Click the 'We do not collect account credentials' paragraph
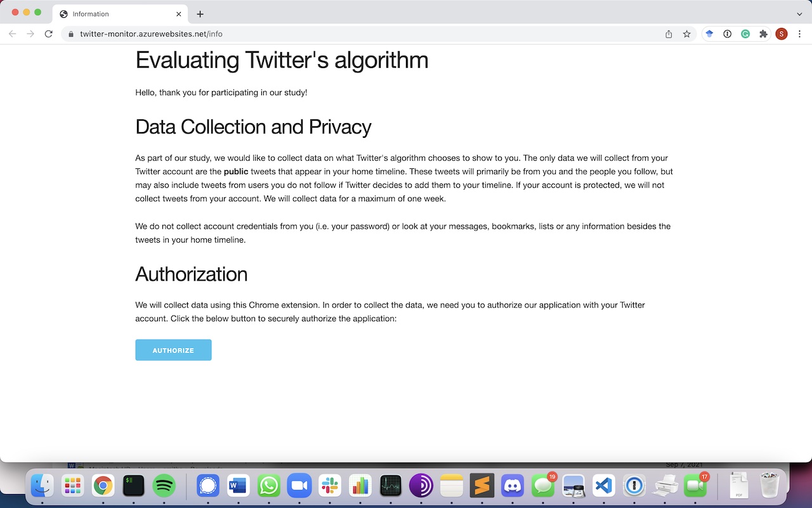Screen dimensions: 812x508 [403, 233]
